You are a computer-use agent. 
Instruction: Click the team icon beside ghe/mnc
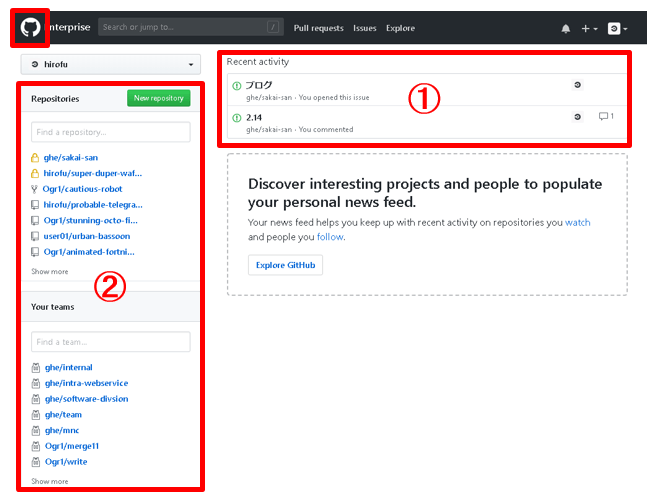coord(36,431)
